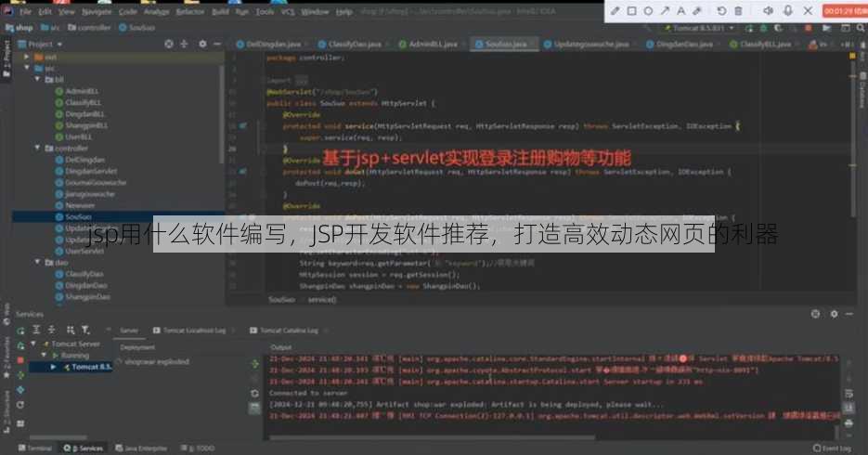Expand the out folder in project tree

[x=27, y=57]
